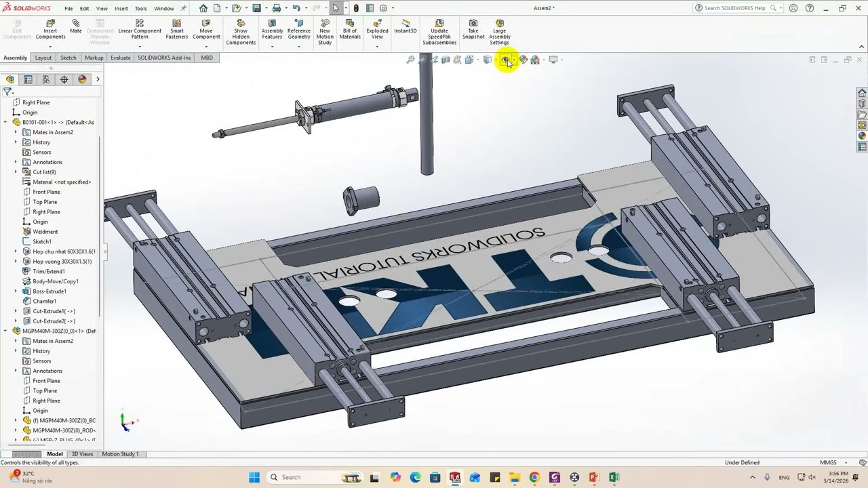Click the Edit Appearance icon
Image resolution: width=868 pixels, height=488 pixels.
(523, 60)
